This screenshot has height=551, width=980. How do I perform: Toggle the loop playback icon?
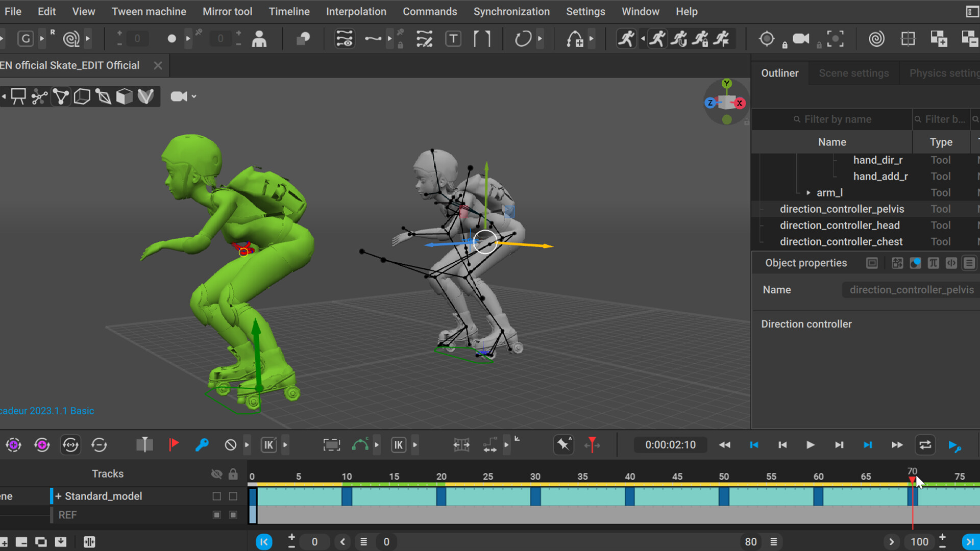[x=925, y=445]
